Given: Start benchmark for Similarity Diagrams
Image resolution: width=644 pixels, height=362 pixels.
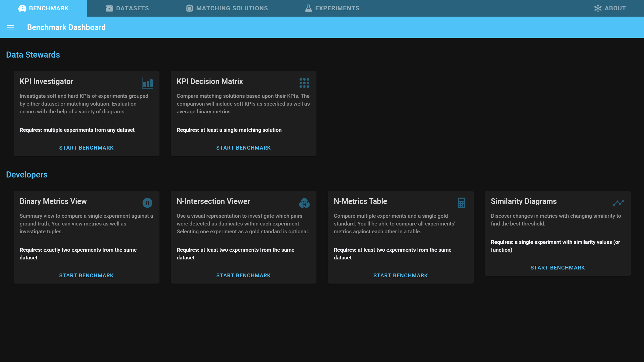Looking at the screenshot, I should pyautogui.click(x=557, y=268).
